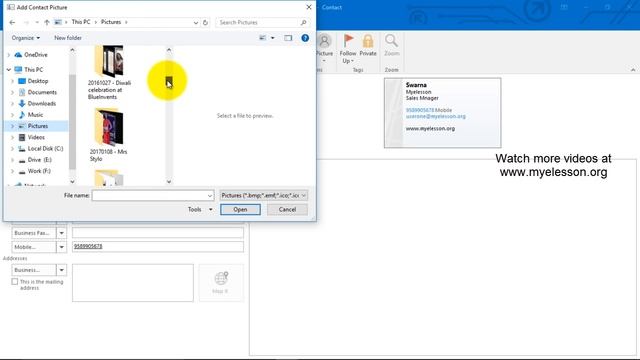Go back in Add Contact Picture dialog
The width and height of the screenshot is (640, 360).
(12, 22)
